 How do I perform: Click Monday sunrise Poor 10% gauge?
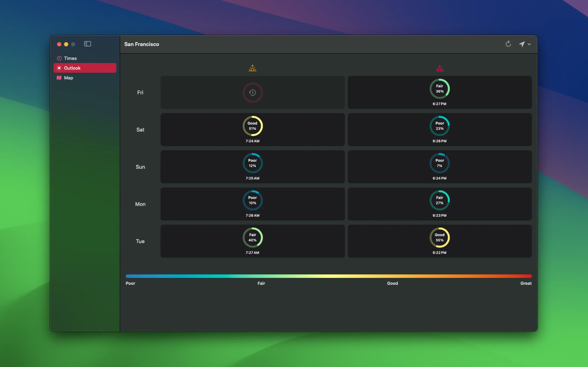pos(252,200)
